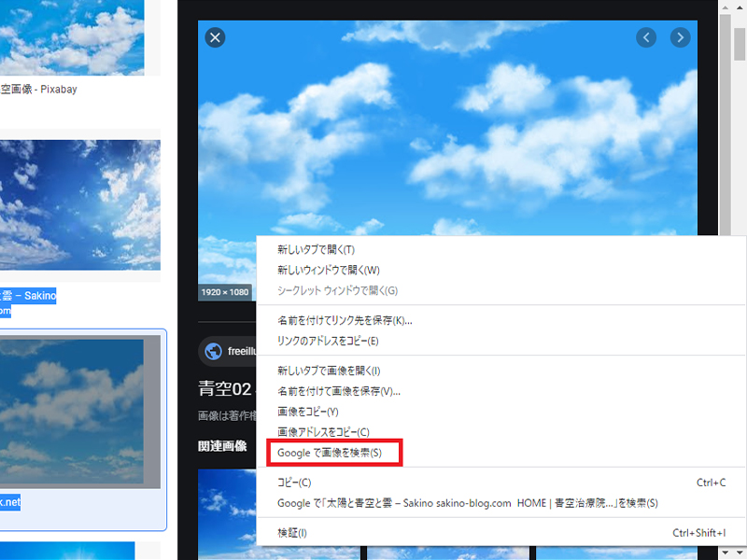Click リンクのアドレスをコピー(E) entry

click(500, 341)
